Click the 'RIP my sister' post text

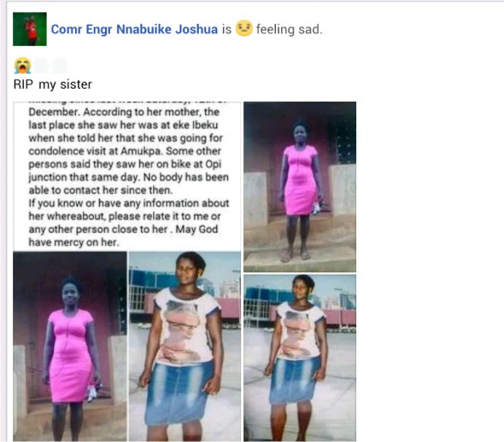[x=53, y=84]
